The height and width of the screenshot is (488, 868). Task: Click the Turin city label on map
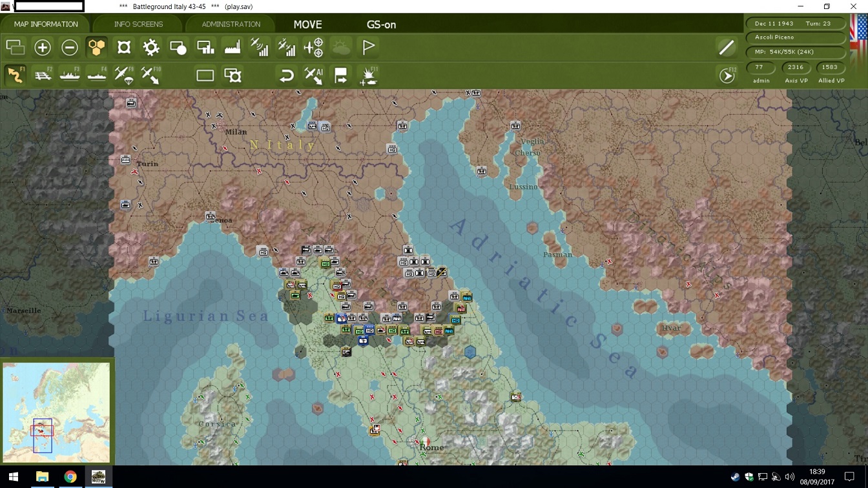[147, 164]
